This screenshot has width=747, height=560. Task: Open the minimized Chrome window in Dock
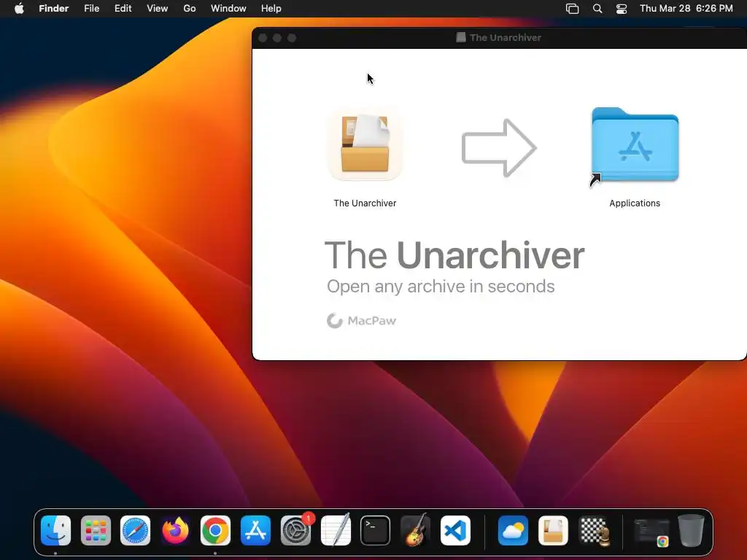click(x=651, y=532)
